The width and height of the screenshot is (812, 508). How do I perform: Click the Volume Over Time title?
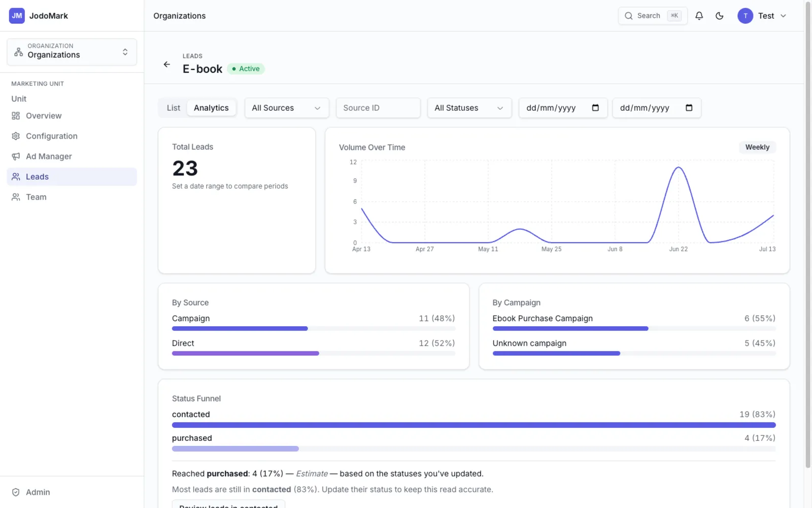(x=372, y=147)
